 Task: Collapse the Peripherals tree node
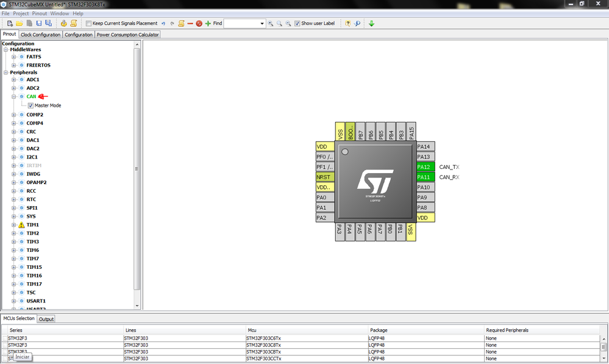click(x=6, y=73)
